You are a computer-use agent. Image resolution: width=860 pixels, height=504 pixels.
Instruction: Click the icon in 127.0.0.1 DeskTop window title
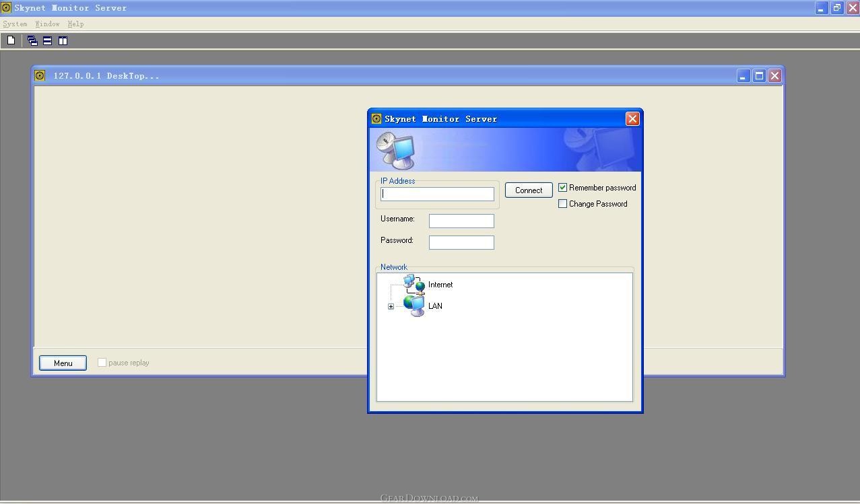click(x=40, y=75)
